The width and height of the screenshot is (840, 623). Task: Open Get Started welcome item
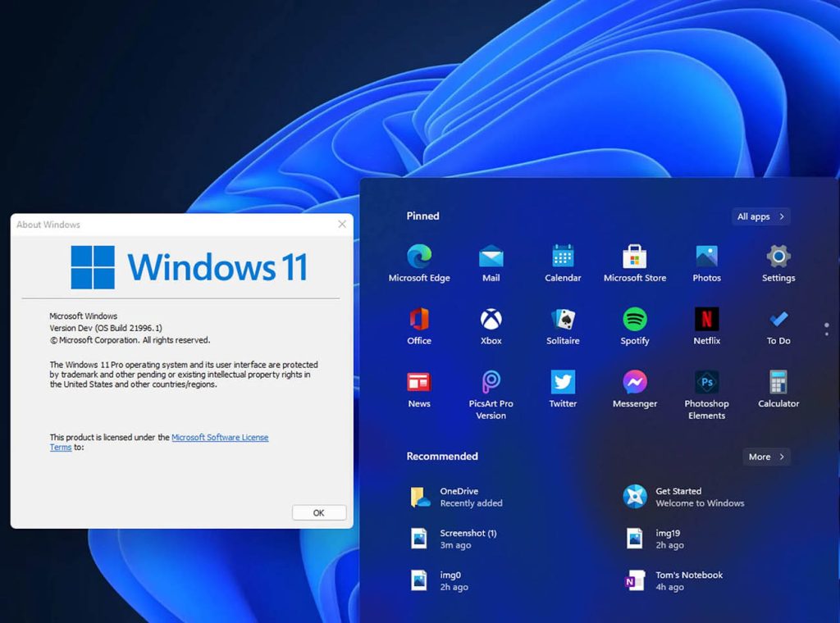pyautogui.click(x=683, y=497)
